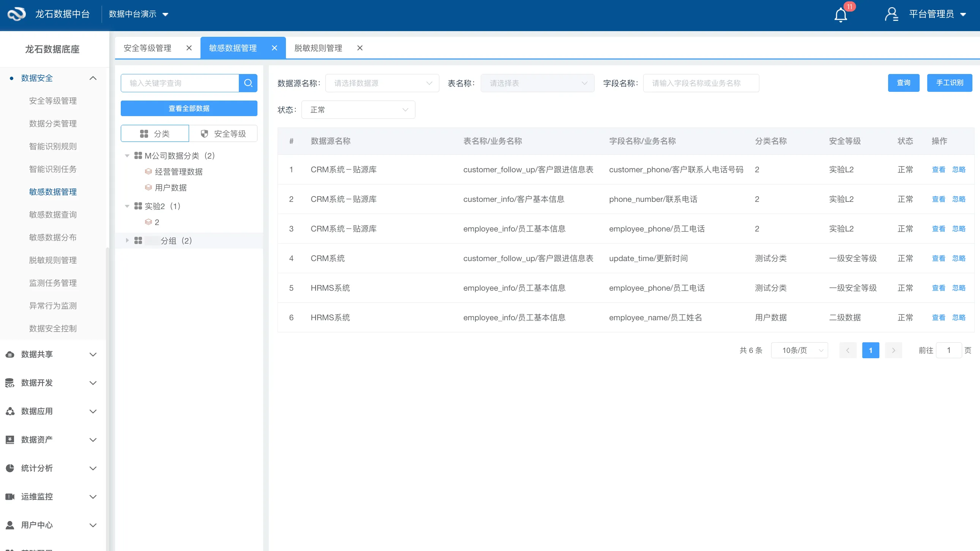Open 敏感数据查询 in the sidebar menu
Image resolution: width=980 pixels, height=551 pixels.
click(x=53, y=214)
